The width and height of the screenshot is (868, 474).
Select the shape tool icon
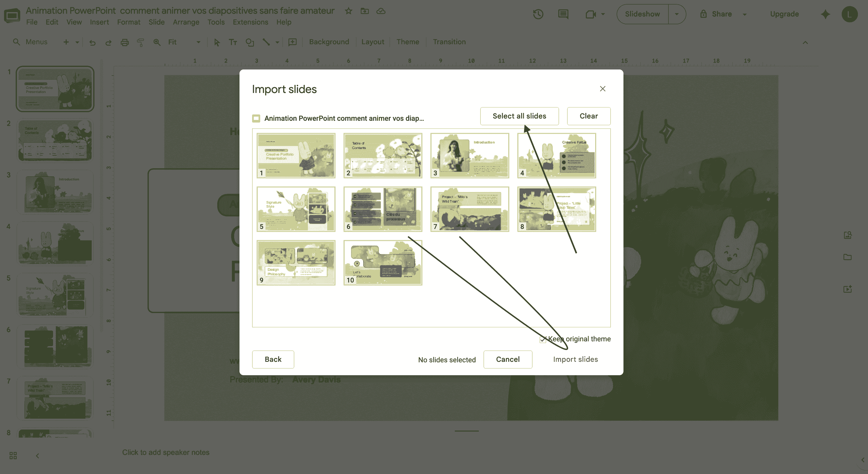(250, 42)
